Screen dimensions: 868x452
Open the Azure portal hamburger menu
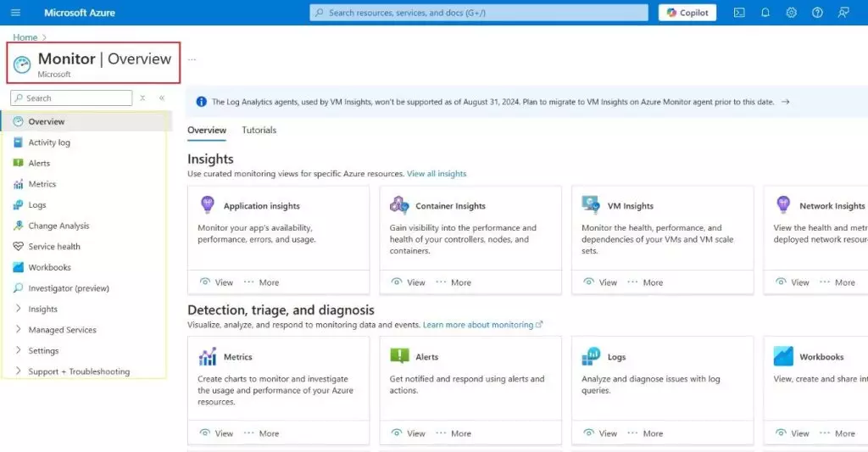16,13
